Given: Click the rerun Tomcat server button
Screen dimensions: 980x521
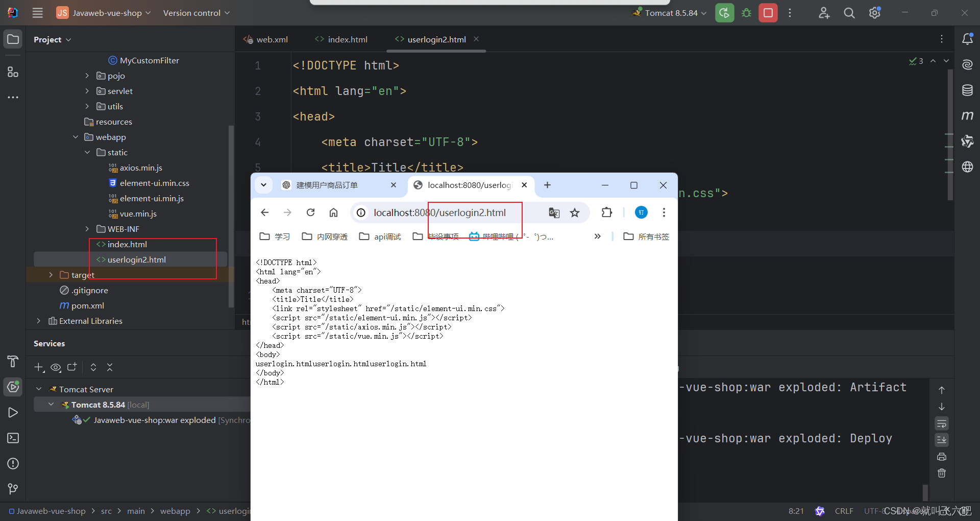Looking at the screenshot, I should pos(724,13).
